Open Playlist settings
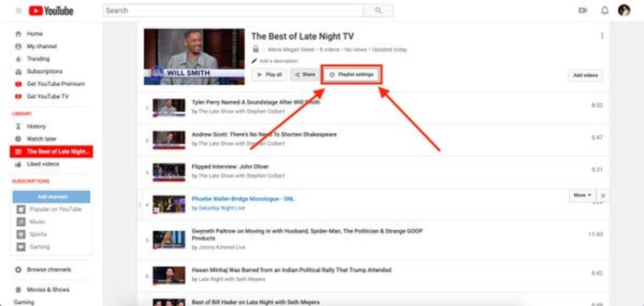Screen dimensions: 644x306 pyautogui.click(x=352, y=75)
